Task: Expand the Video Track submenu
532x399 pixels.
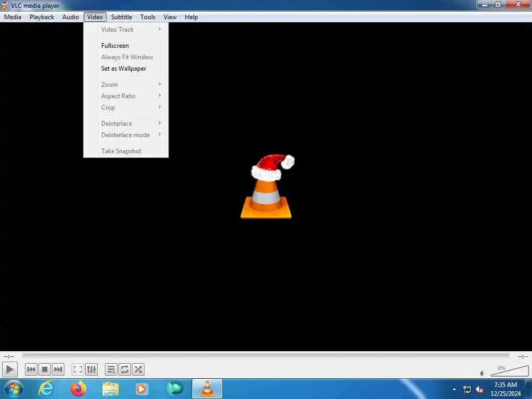Action: point(126,30)
